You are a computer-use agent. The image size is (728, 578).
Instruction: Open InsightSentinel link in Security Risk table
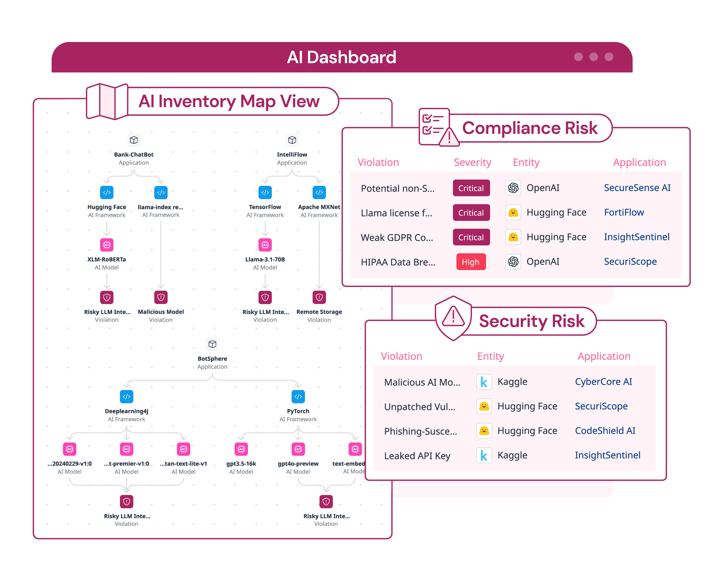pos(607,455)
